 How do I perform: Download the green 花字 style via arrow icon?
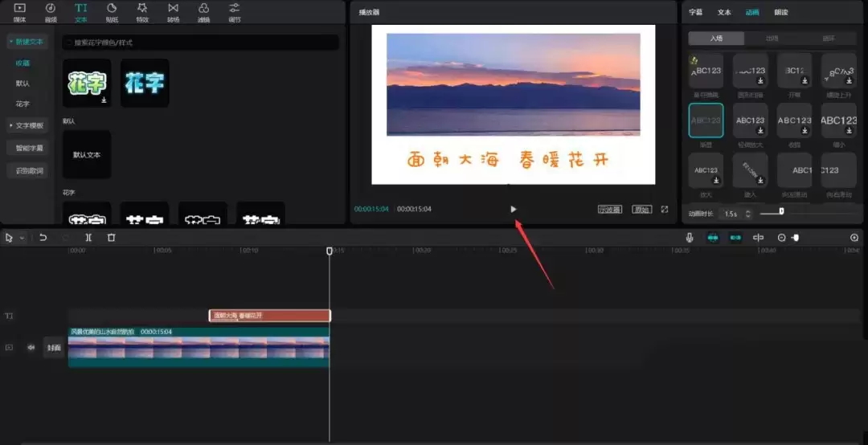pos(104,100)
